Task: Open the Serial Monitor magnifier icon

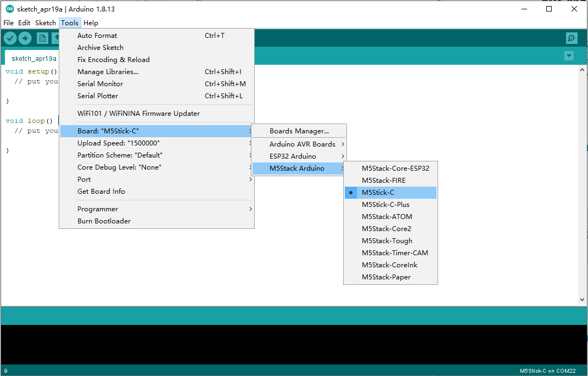Action: [x=572, y=38]
